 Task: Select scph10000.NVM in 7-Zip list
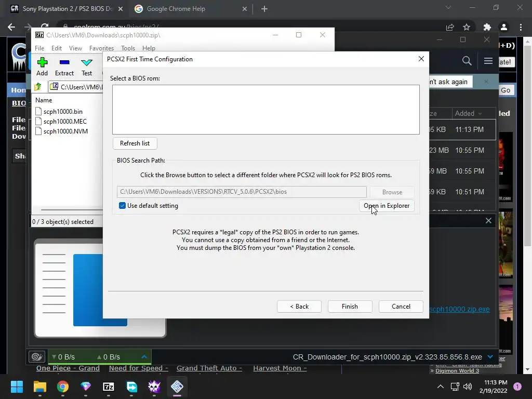point(65,131)
